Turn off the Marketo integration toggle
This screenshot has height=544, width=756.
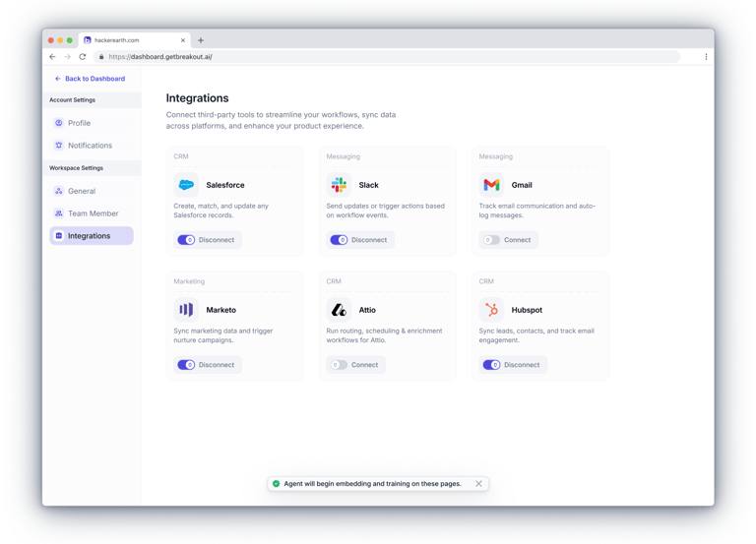pyautogui.click(x=186, y=365)
